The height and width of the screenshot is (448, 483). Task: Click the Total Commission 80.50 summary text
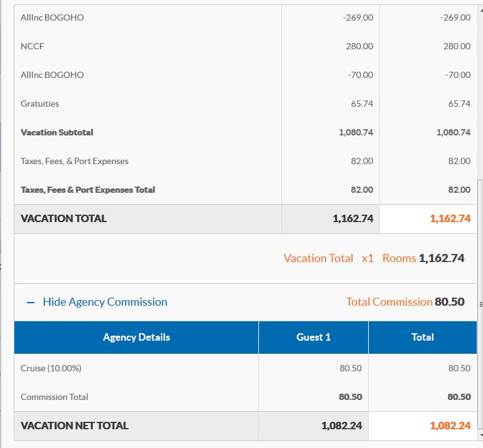click(x=405, y=302)
